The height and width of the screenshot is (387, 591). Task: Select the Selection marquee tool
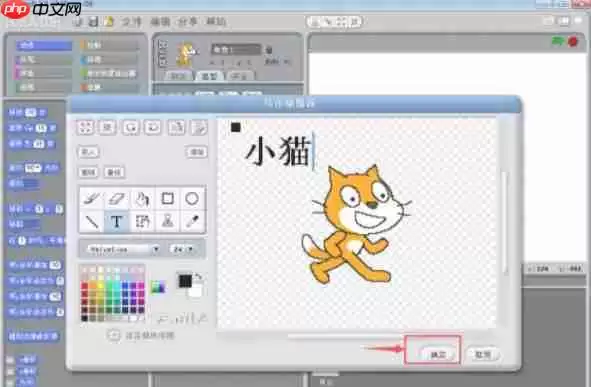coord(142,221)
